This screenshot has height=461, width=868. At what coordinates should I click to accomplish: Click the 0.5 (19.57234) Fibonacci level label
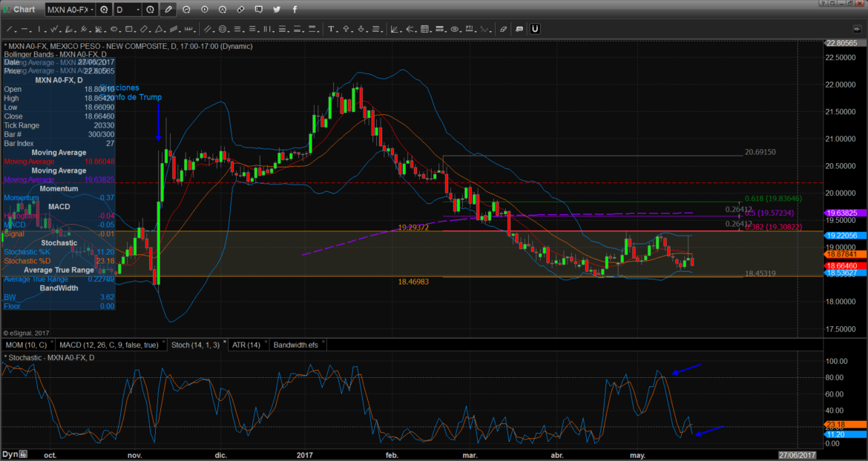click(770, 213)
